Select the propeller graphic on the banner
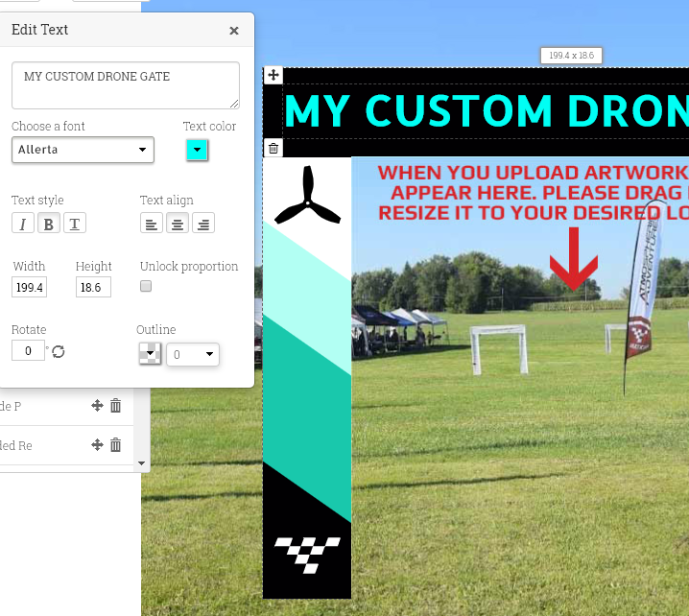 coord(308,195)
